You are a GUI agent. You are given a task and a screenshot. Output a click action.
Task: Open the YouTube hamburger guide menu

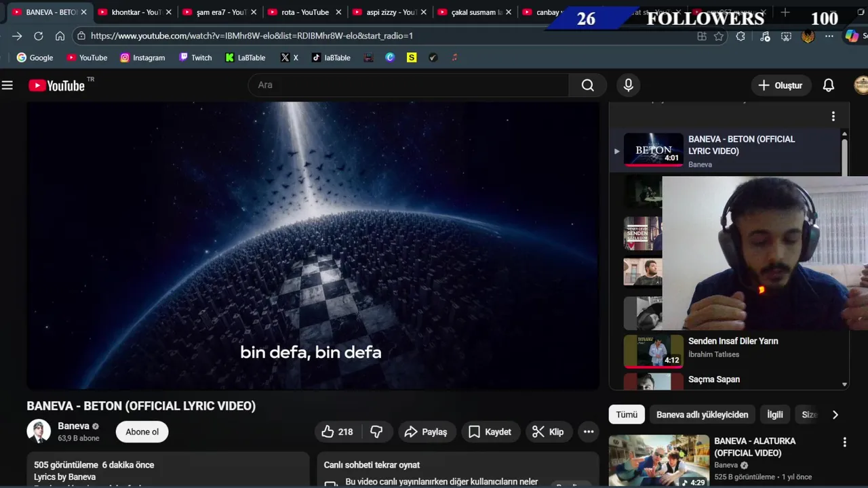tap(7, 85)
